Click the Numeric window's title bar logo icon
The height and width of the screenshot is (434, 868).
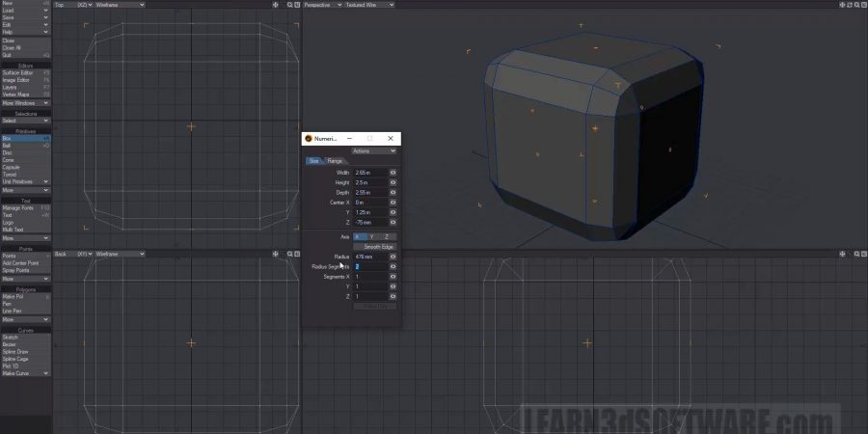[x=309, y=139]
